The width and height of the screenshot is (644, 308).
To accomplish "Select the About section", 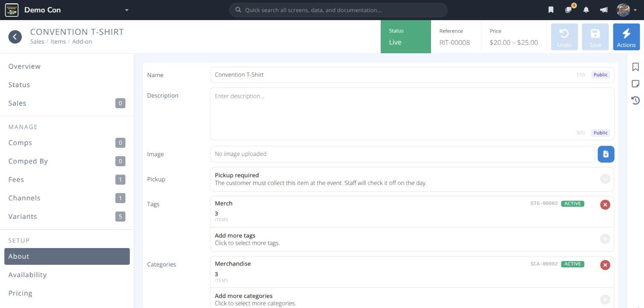I will 67,256.
